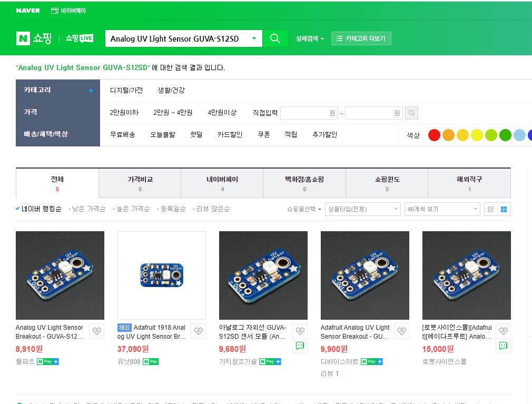Open 상세검색 dropdown

pos(310,38)
